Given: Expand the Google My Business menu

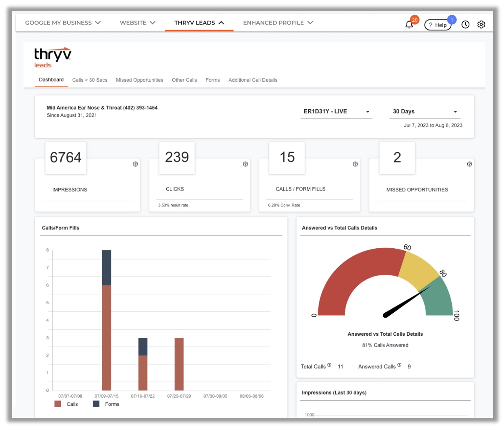Looking at the screenshot, I should pyautogui.click(x=63, y=23).
